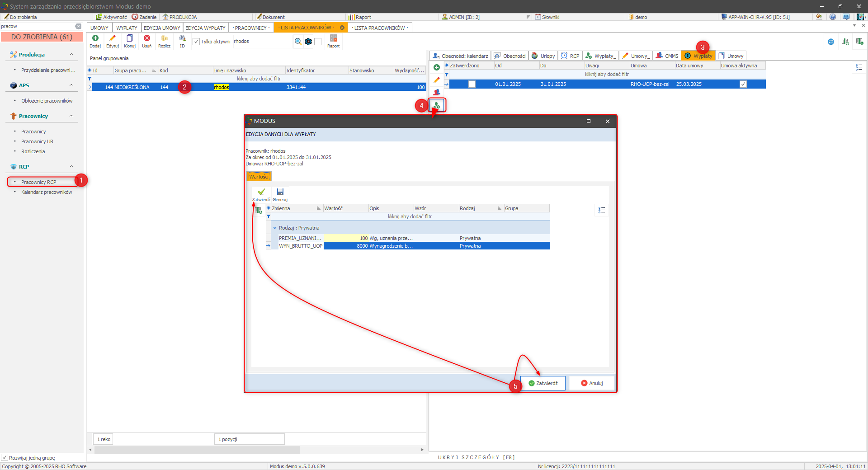Click the rhodos search input field
868x470 pixels.
click(x=261, y=42)
